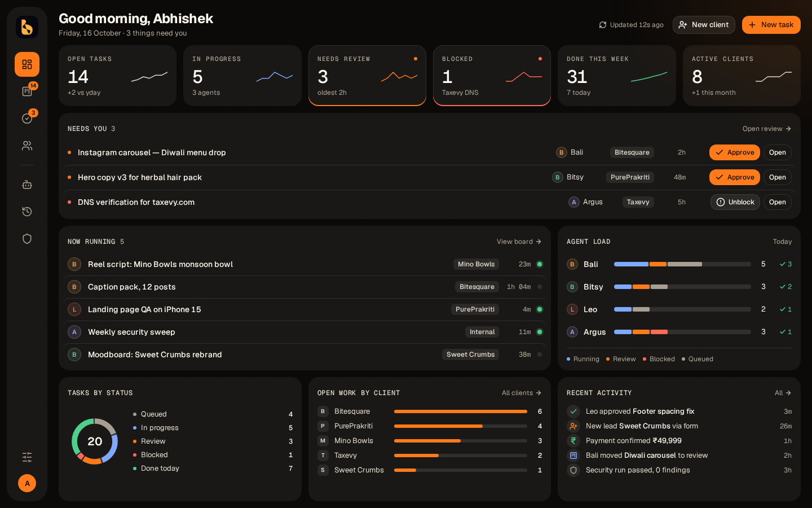The width and height of the screenshot is (812, 508).
Task: Select the Open Tasks stat card
Action: pyautogui.click(x=117, y=76)
